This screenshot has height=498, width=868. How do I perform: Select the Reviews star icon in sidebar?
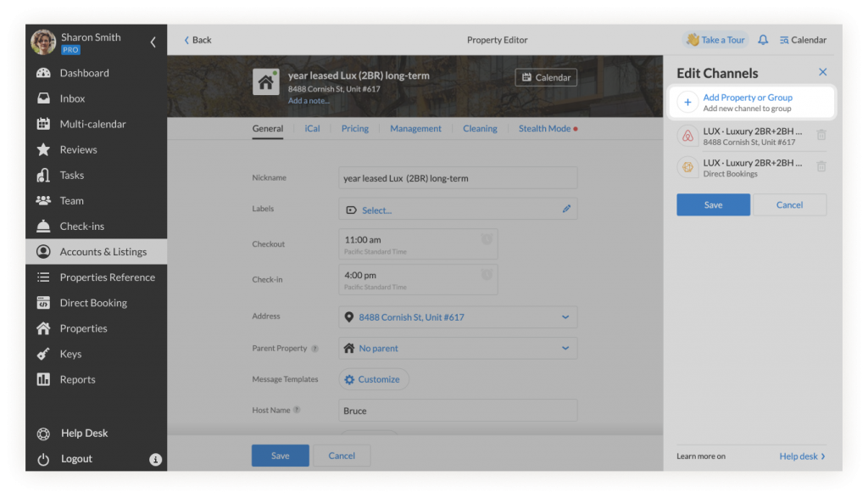coord(42,149)
